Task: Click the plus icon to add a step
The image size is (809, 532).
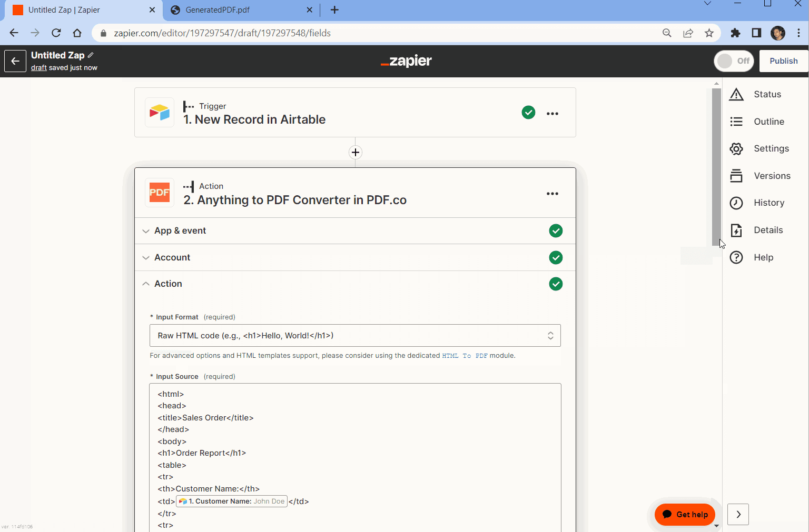Action: (356, 152)
